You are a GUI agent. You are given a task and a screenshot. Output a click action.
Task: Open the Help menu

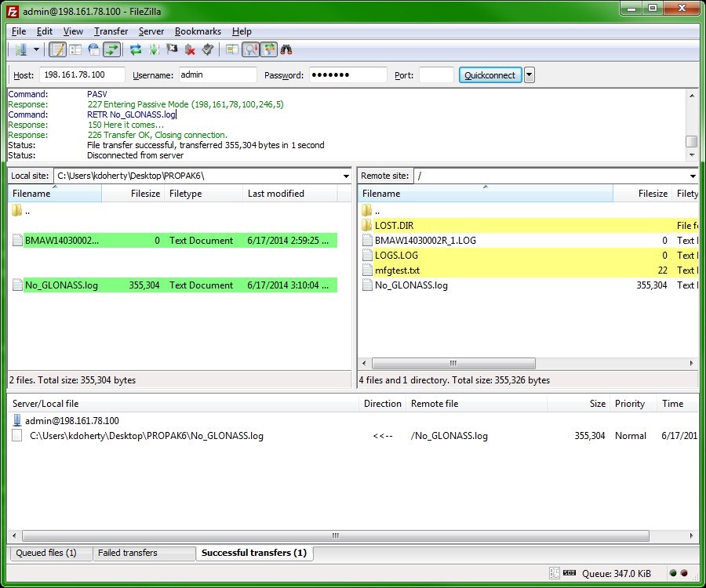(242, 31)
